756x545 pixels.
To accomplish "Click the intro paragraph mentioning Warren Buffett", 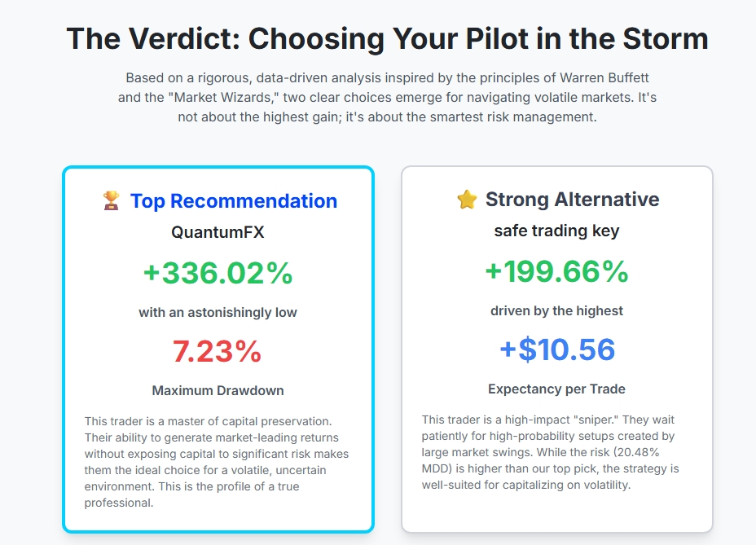I will (387, 98).
